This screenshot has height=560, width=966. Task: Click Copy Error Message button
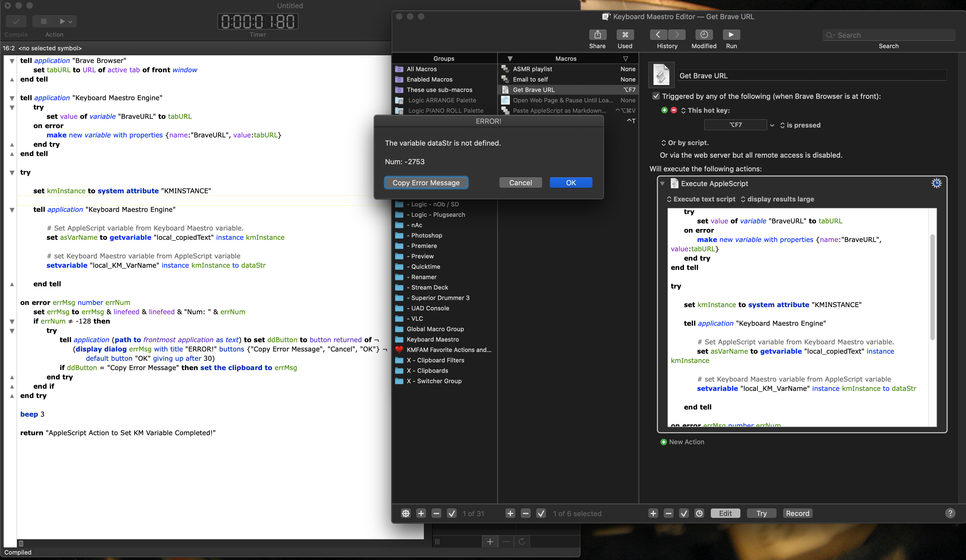(426, 183)
